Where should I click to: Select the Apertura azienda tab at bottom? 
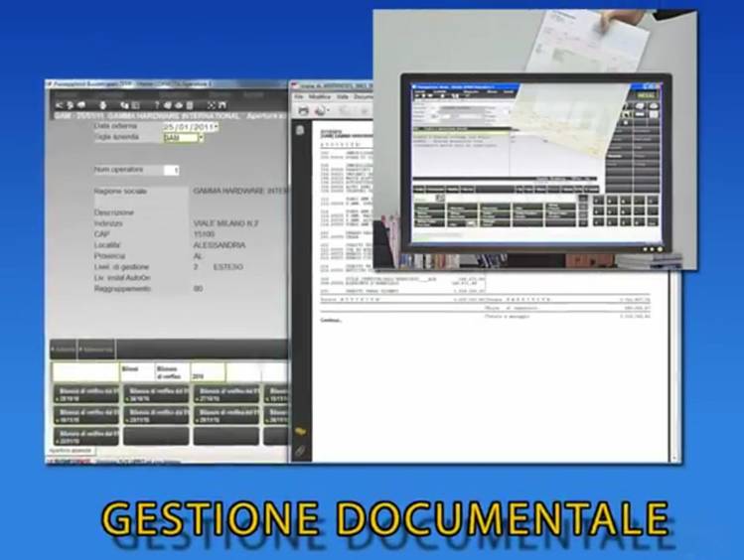[x=72, y=452]
